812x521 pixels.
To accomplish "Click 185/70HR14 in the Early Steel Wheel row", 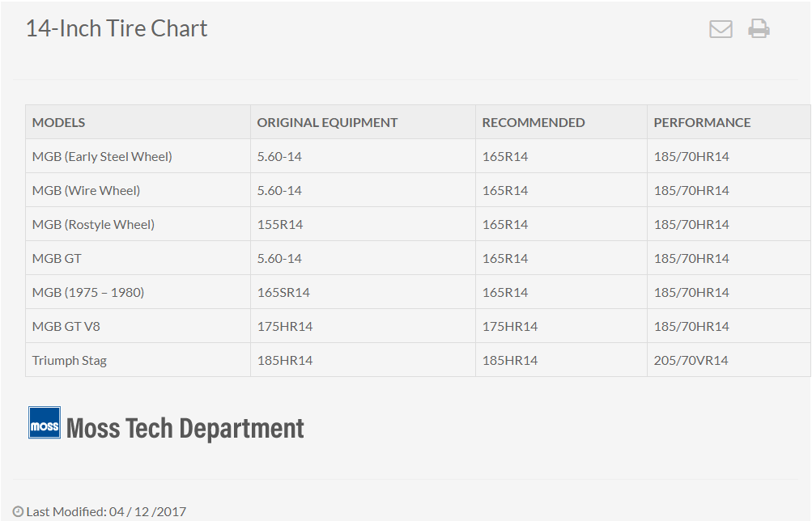I will coord(691,157).
